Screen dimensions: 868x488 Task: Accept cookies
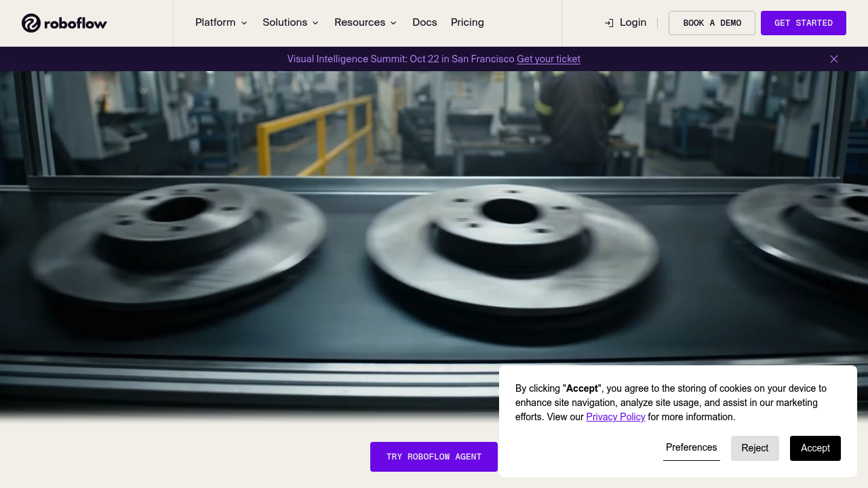815,448
